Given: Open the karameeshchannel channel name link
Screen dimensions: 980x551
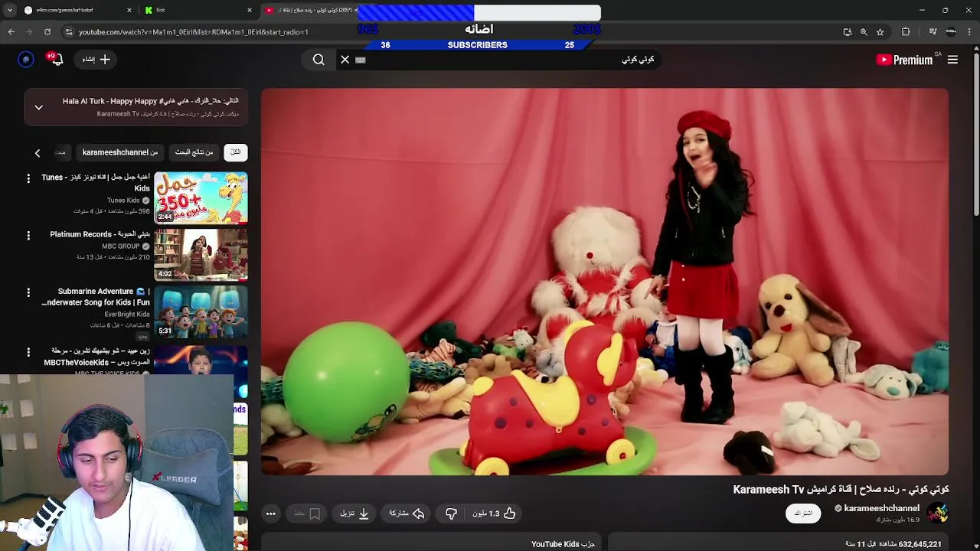Looking at the screenshot, I should tap(881, 508).
